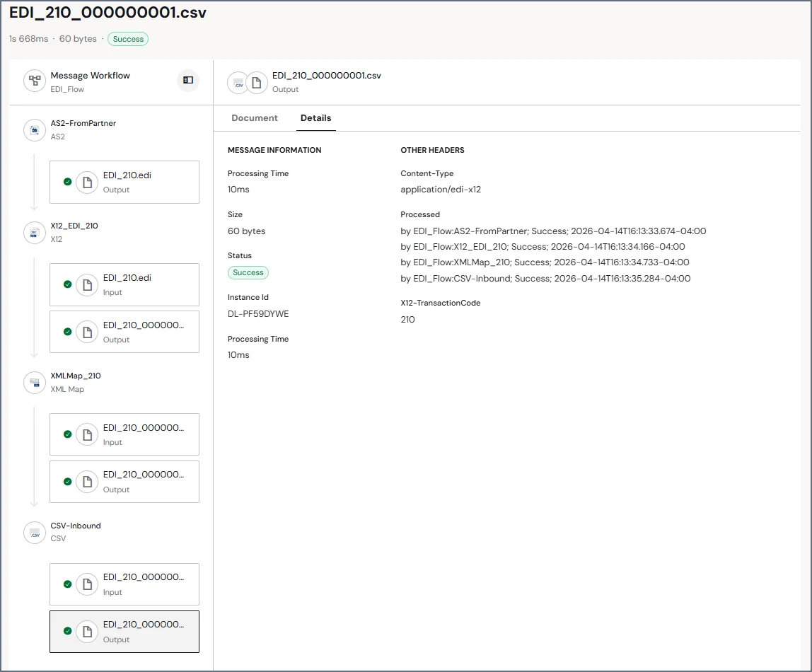The image size is (812, 672).
Task: Click the processed by AS2-FromPartner line
Action: pos(553,231)
